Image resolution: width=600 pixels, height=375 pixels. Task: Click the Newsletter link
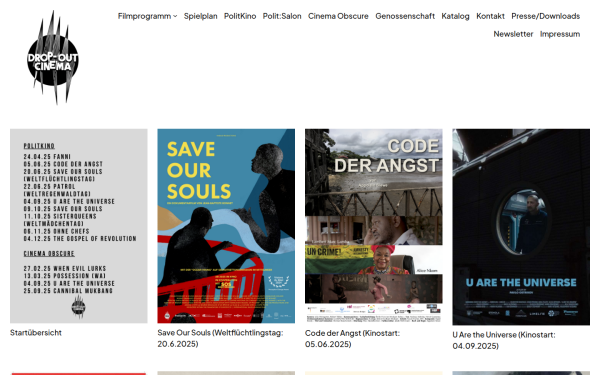(513, 34)
